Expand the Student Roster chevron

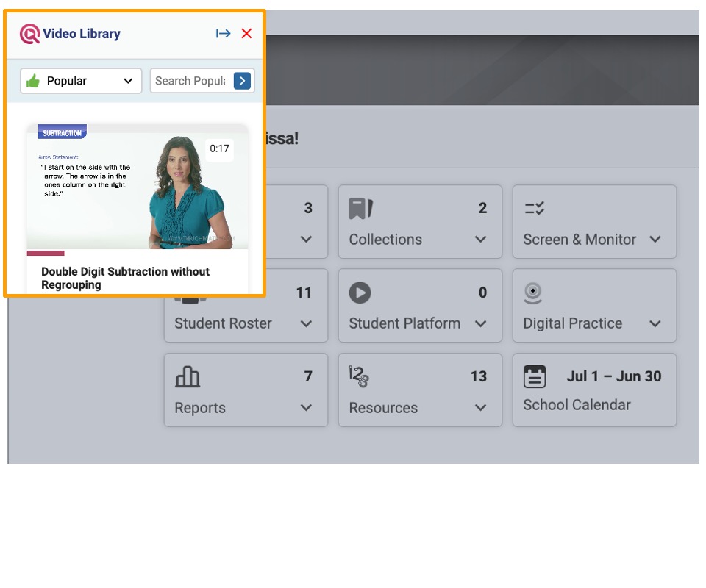306,323
